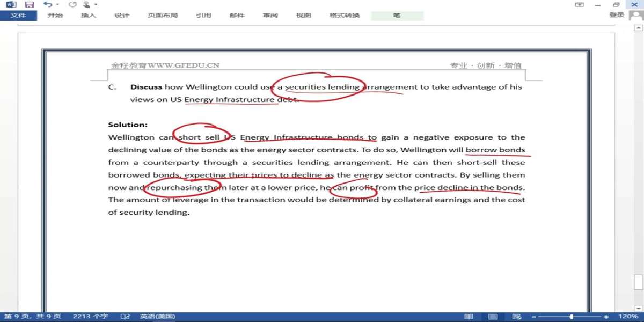Click the page count '第 9 页, 共 9 页'
644x322 pixels.
pyautogui.click(x=33, y=317)
